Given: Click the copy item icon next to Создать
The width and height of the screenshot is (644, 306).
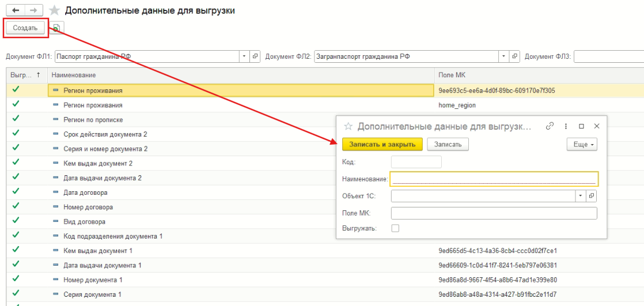Looking at the screenshot, I should click(x=56, y=28).
